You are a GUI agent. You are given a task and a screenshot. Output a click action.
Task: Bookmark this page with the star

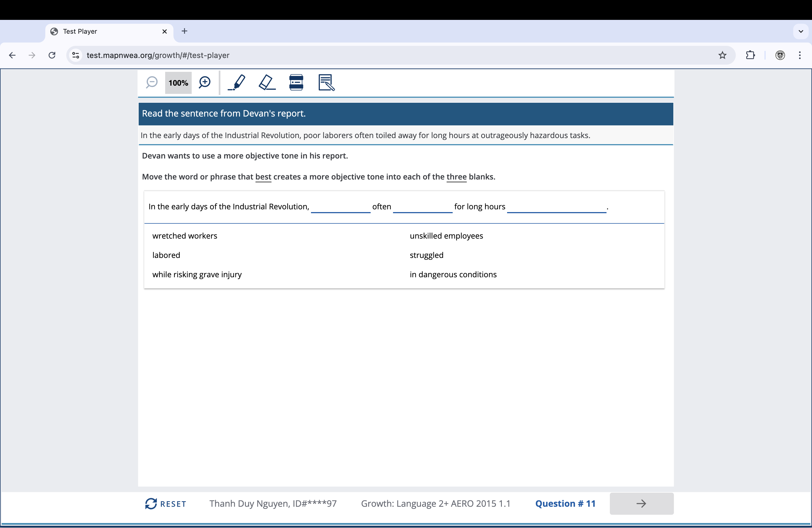pyautogui.click(x=722, y=55)
